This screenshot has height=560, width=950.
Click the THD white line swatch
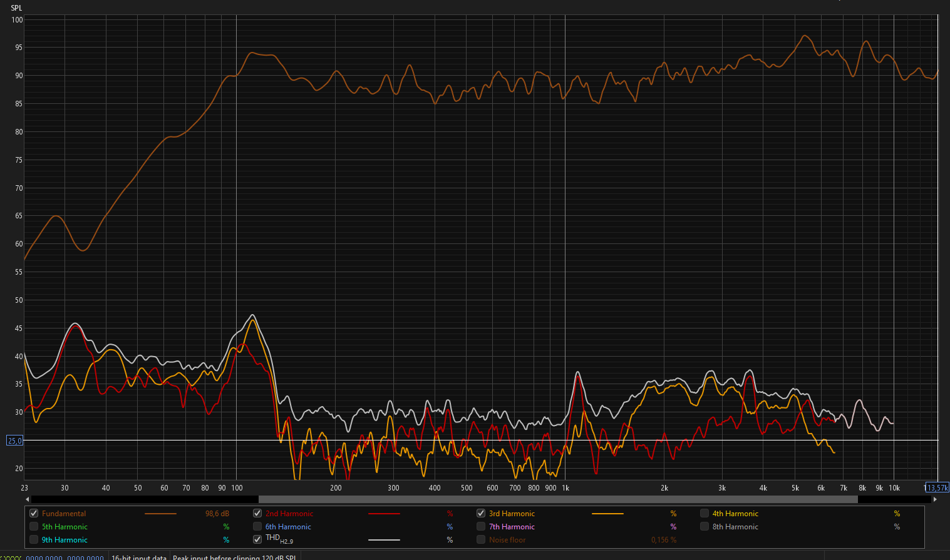click(x=384, y=539)
